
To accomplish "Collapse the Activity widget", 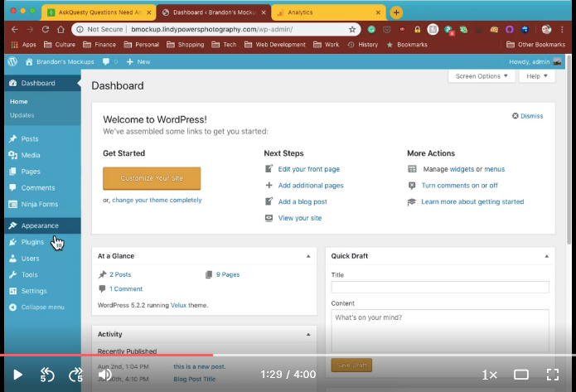I will tap(308, 334).
